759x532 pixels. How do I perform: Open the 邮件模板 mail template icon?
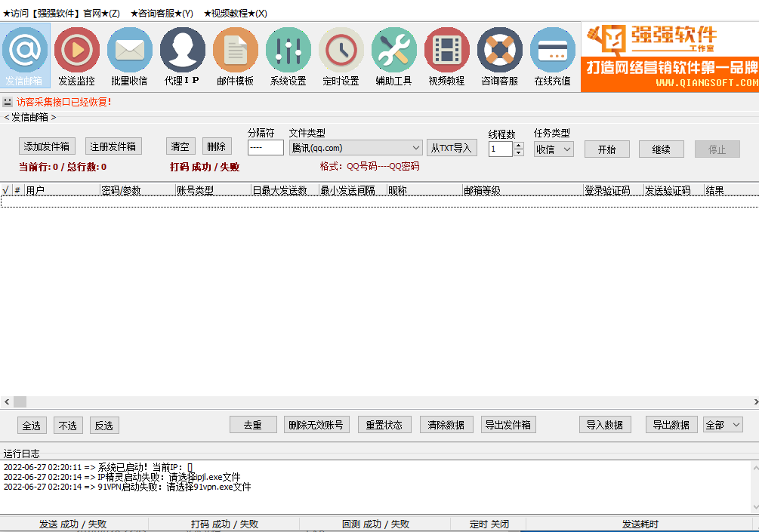[x=235, y=56]
